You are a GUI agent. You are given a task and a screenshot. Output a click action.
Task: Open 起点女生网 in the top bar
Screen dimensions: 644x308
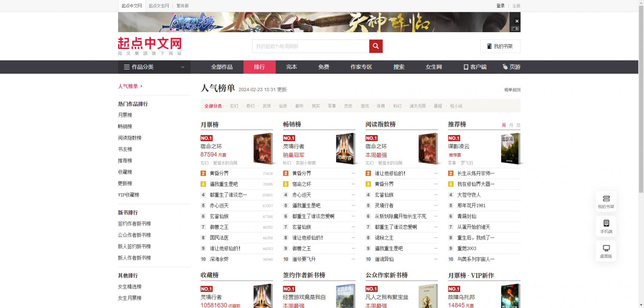click(159, 6)
